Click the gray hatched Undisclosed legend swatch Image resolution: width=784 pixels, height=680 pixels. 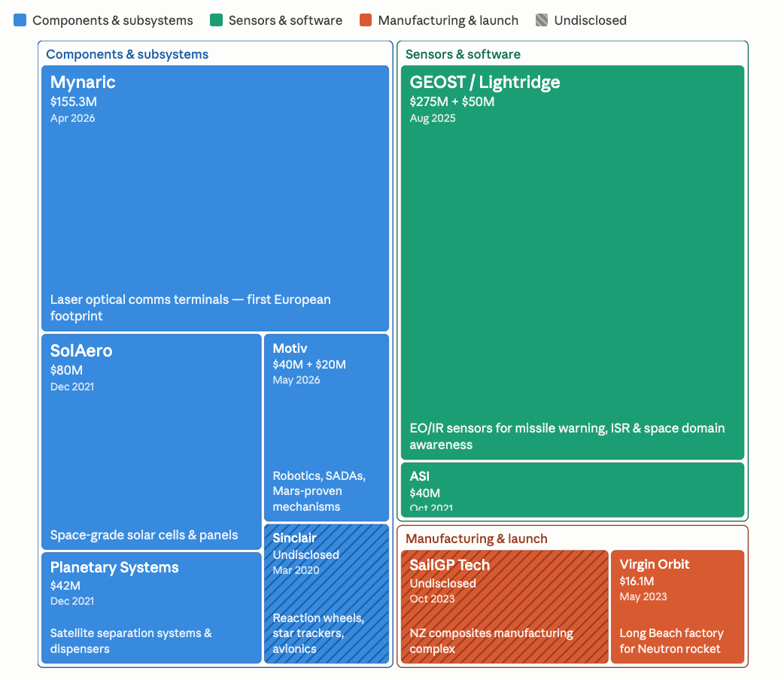click(542, 20)
